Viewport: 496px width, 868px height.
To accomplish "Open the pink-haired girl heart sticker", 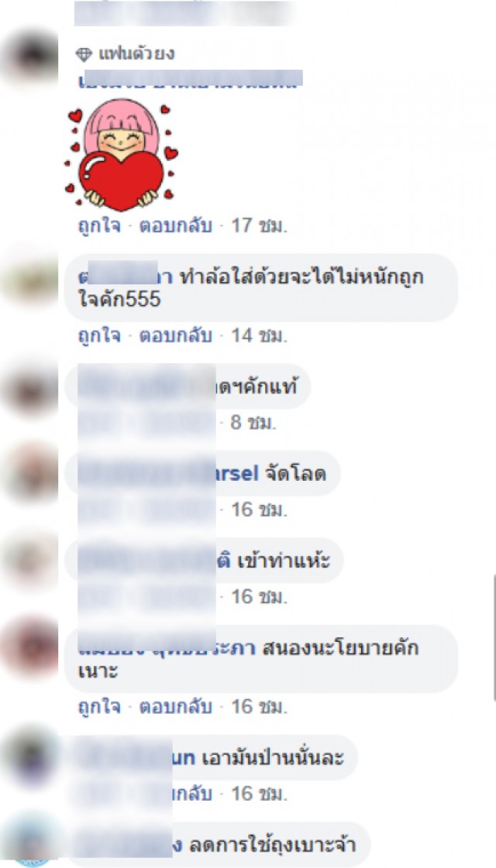I will [x=122, y=156].
